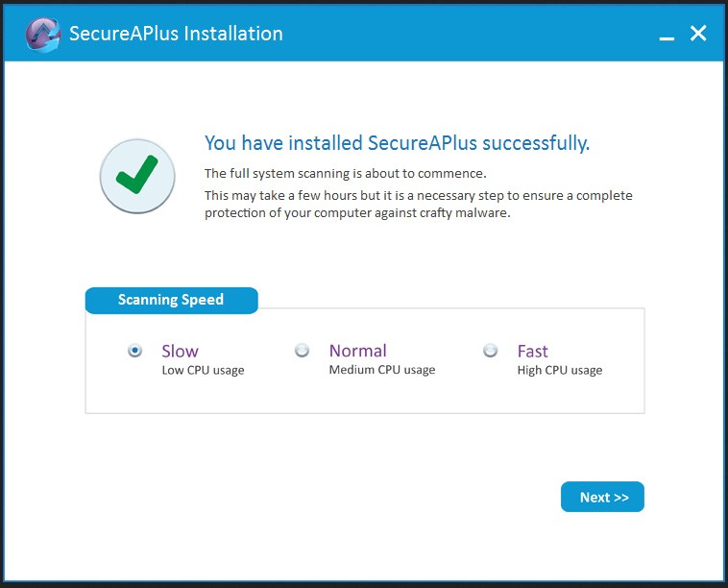
Task: Click the full system scanning commence sentence
Action: (x=346, y=174)
